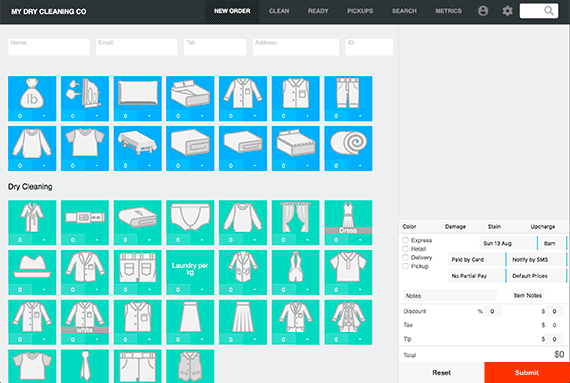Add the necktie item tile
570x383 pixels.
tap(85, 366)
